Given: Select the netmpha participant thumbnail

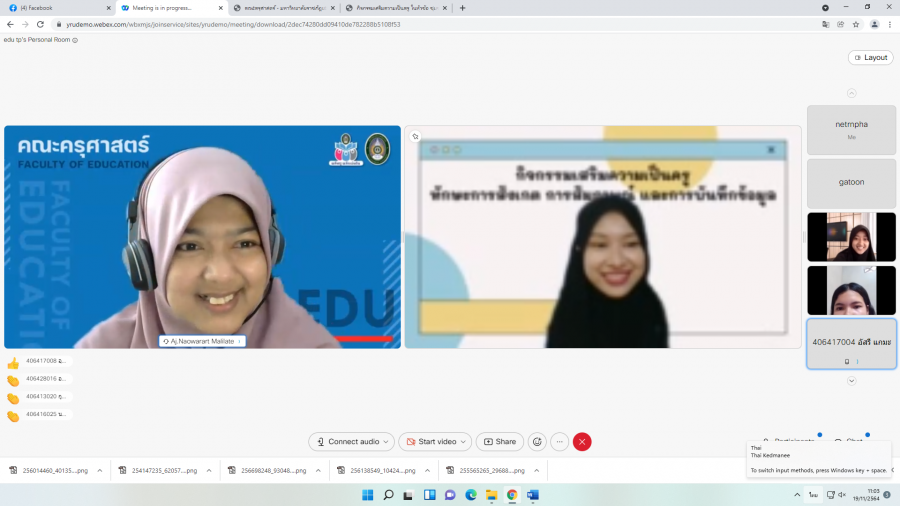Looking at the screenshot, I should (x=851, y=130).
